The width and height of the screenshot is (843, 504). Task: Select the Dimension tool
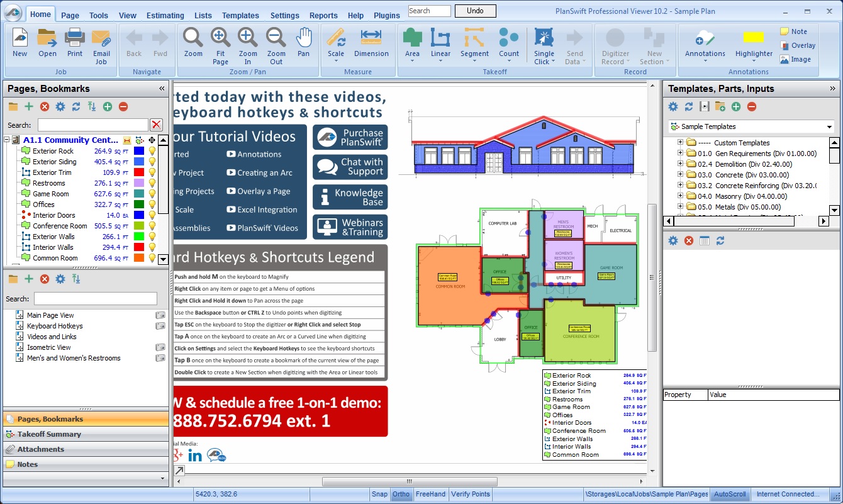click(x=371, y=43)
